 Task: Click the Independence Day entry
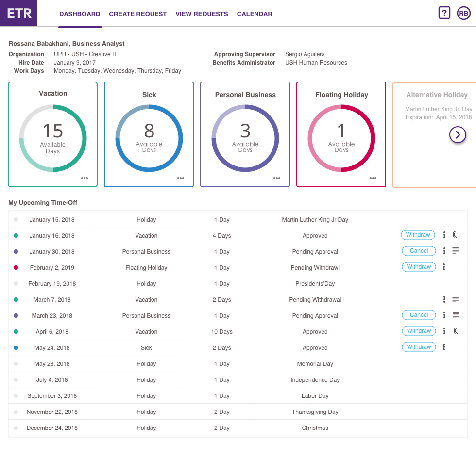coord(315,380)
